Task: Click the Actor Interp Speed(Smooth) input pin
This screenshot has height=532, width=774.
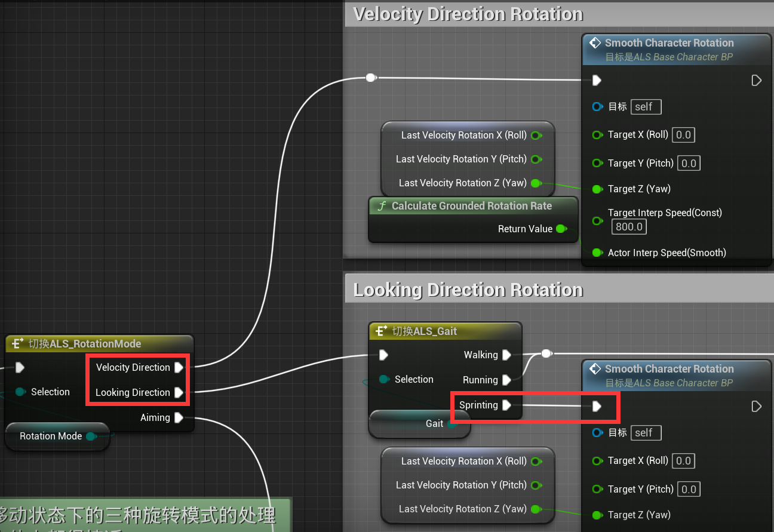Action: [x=597, y=253]
